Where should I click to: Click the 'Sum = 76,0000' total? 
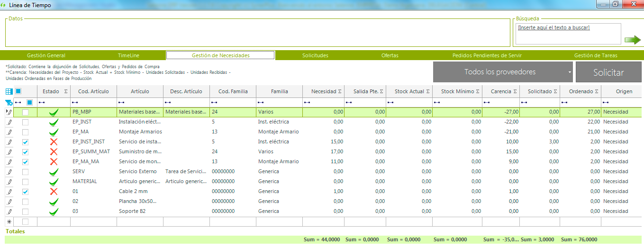coord(579,240)
